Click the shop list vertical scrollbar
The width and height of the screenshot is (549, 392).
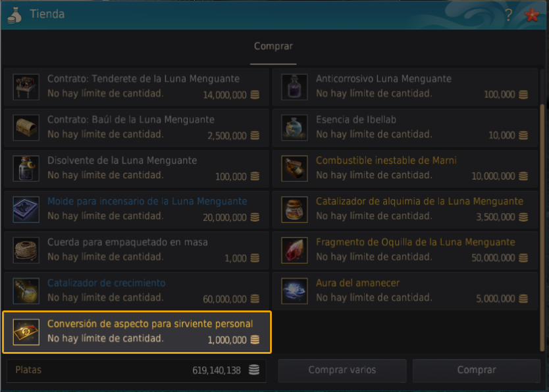(x=542, y=210)
